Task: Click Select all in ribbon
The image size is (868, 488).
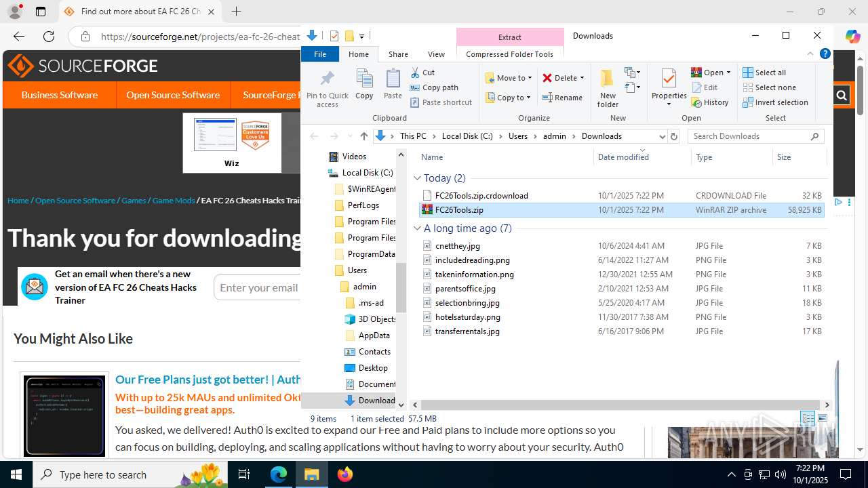Action: click(x=764, y=73)
